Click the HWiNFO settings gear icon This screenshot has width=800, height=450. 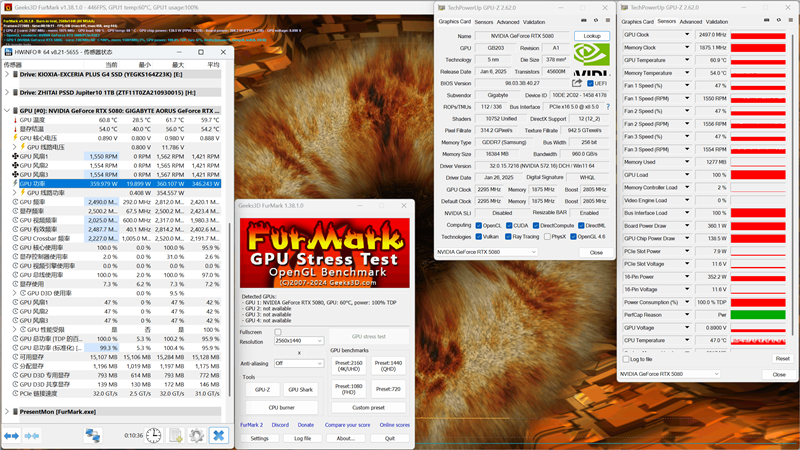196,435
